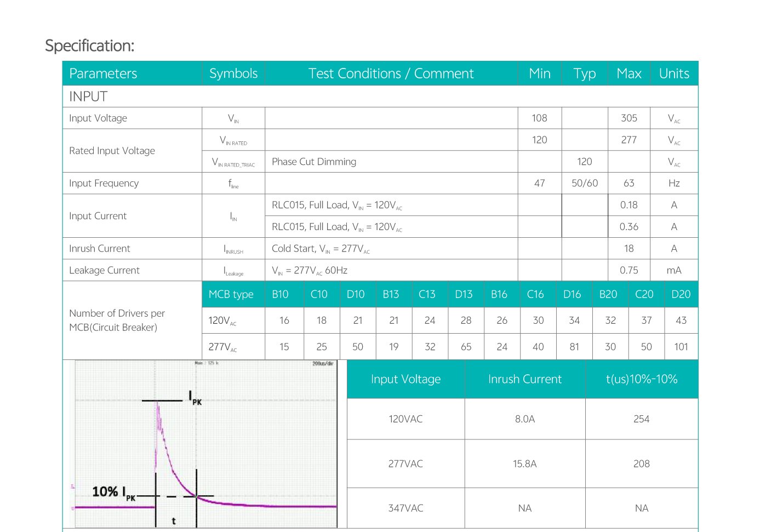This screenshot has width=760, height=532.
Task: Select the INPUT section row label
Action: pos(88,96)
